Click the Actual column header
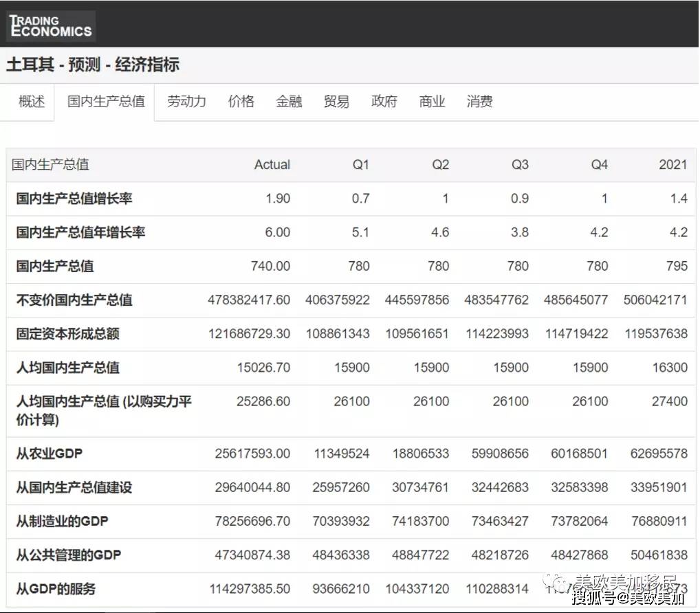This screenshot has width=700, height=613. (272, 164)
